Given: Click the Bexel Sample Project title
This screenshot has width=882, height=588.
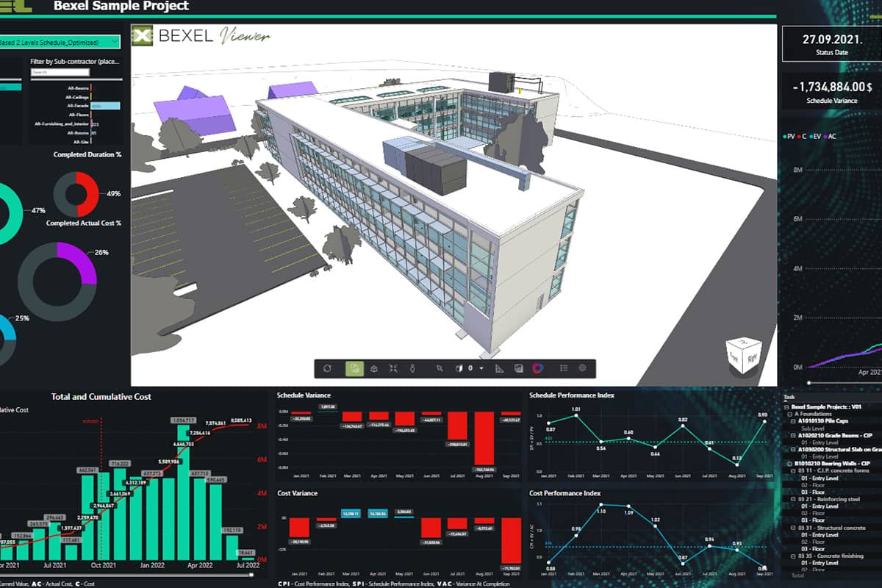Looking at the screenshot, I should pyautogui.click(x=121, y=6).
